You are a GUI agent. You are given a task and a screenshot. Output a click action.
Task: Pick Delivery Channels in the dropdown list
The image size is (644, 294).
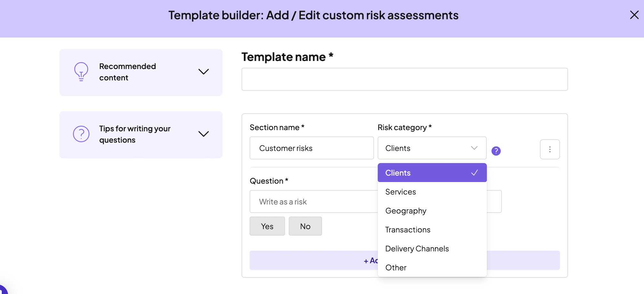[417, 249]
